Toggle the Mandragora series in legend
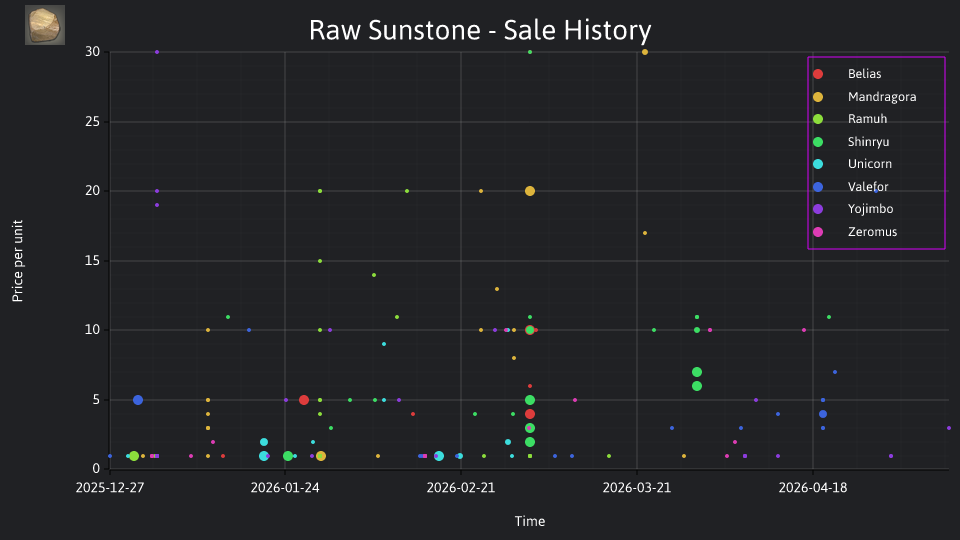The height and width of the screenshot is (540, 960). 864,97
